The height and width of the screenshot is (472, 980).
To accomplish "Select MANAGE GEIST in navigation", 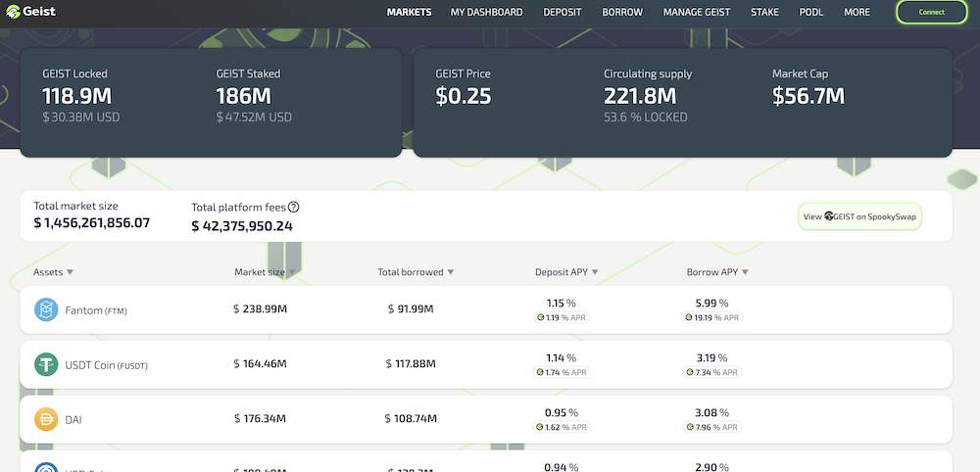I will click(696, 12).
